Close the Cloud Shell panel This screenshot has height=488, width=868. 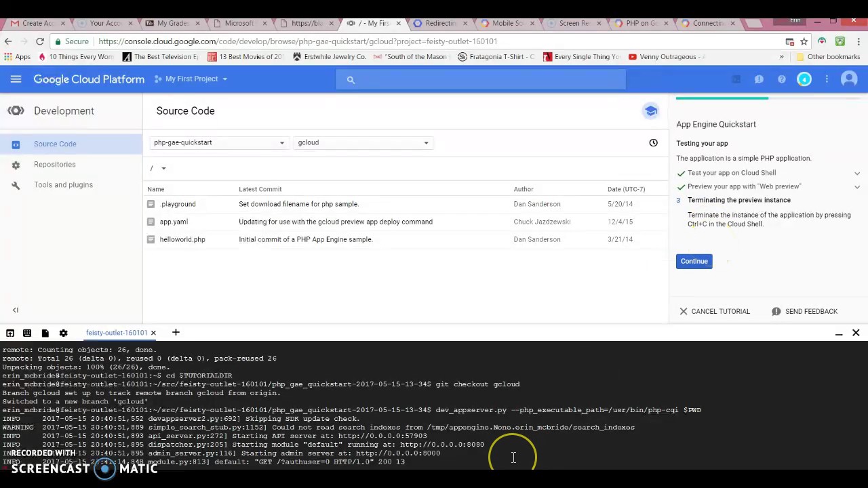point(856,333)
